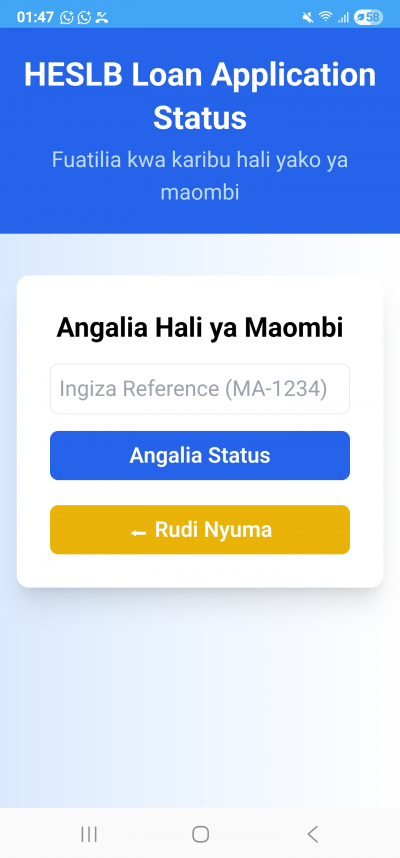Tap the status bar clock 01:47
Viewport: 400px width, 858px height.
[x=35, y=18]
